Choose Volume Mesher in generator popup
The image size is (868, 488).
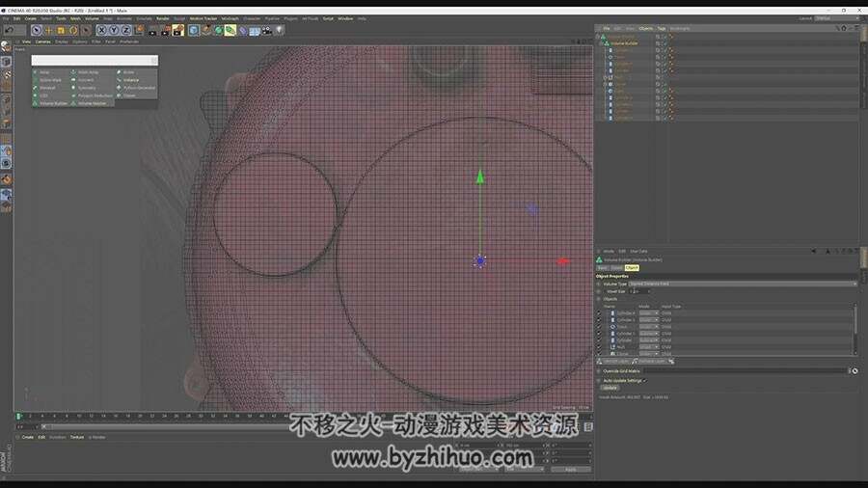click(88, 103)
